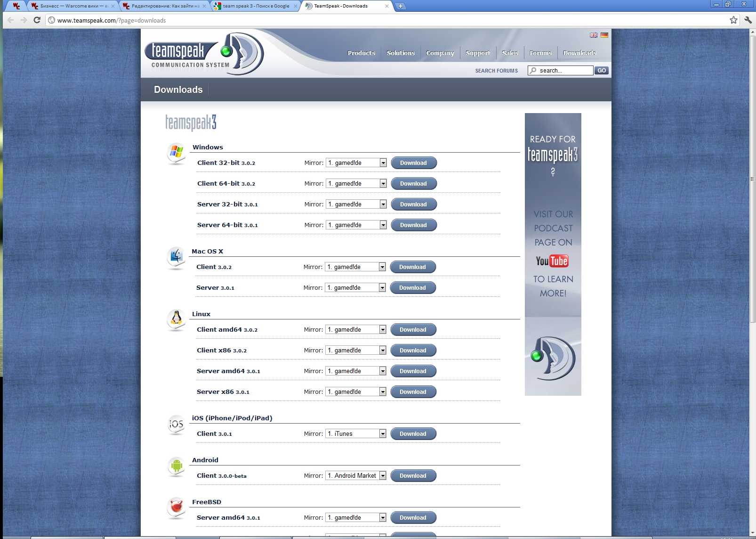This screenshot has height=539, width=756.
Task: Open the Products menu
Action: tap(362, 53)
